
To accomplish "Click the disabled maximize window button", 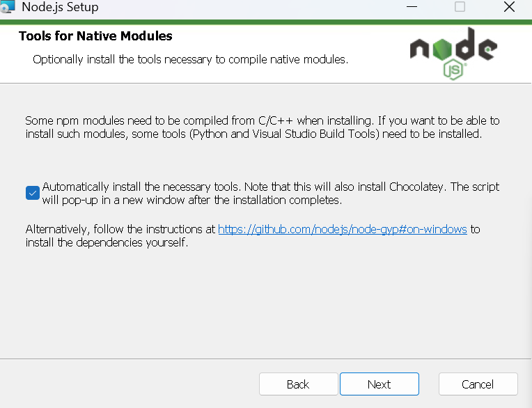I will point(460,8).
